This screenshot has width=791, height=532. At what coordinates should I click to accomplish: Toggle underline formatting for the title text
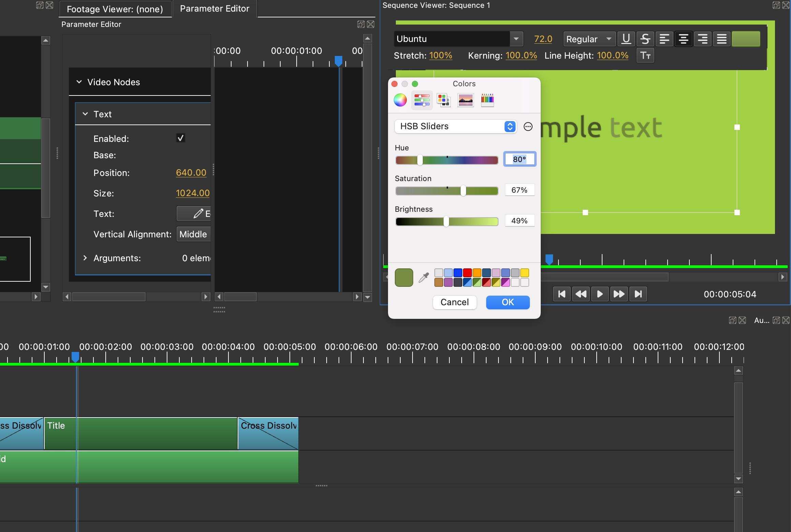point(626,39)
